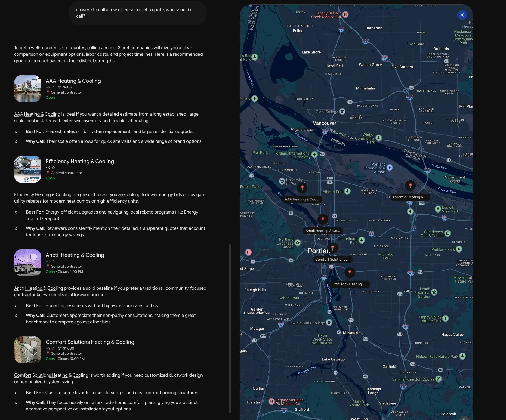Tick the checkbox on the AAA Heating thumbnail
This screenshot has height=420, width=506.
point(34,83)
